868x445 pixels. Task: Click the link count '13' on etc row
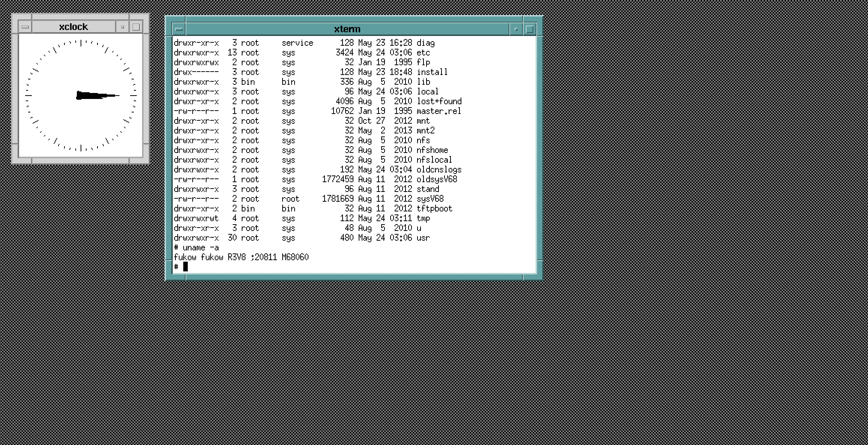232,52
